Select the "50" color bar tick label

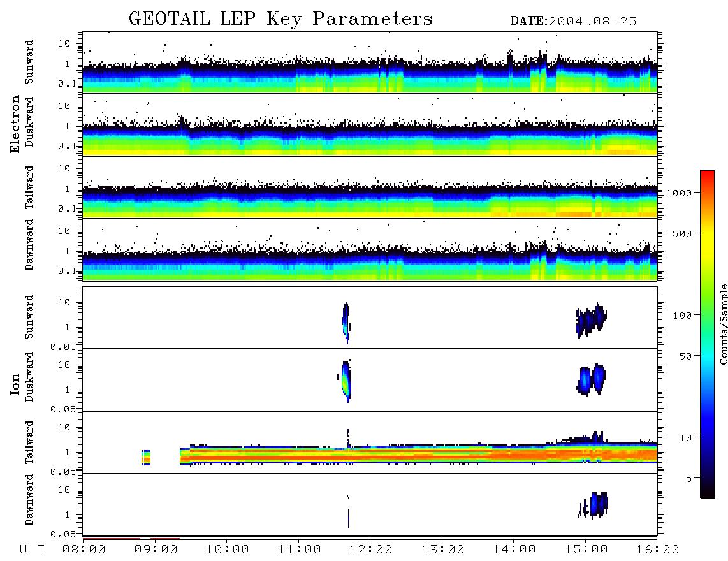pyautogui.click(x=685, y=356)
